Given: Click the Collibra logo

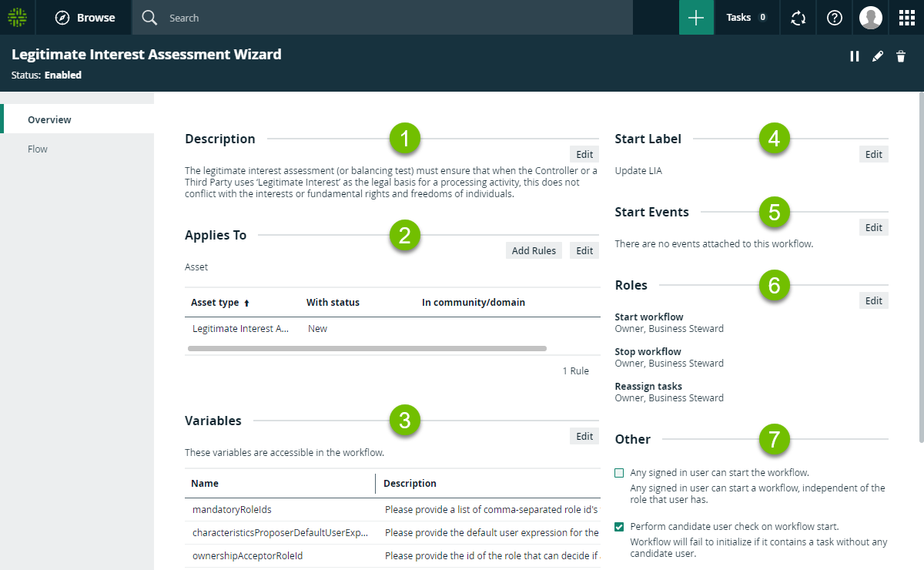Looking at the screenshot, I should click(x=17, y=17).
